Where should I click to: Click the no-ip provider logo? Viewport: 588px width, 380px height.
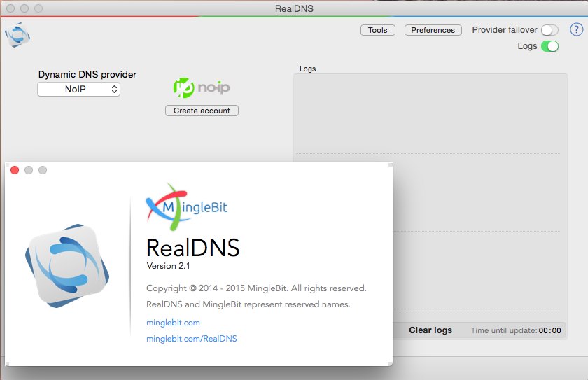[x=202, y=87]
